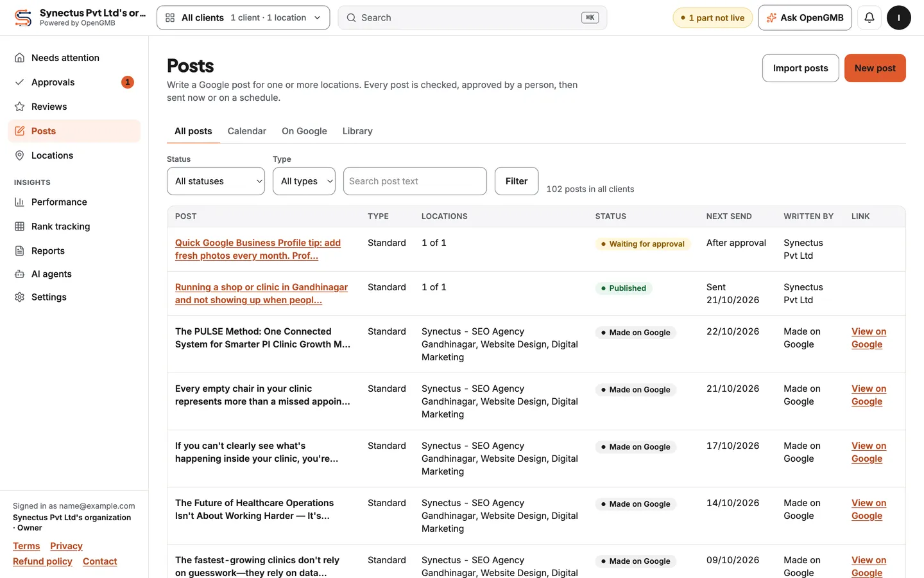Click the Import posts button
This screenshot has height=578, width=924.
click(x=801, y=68)
